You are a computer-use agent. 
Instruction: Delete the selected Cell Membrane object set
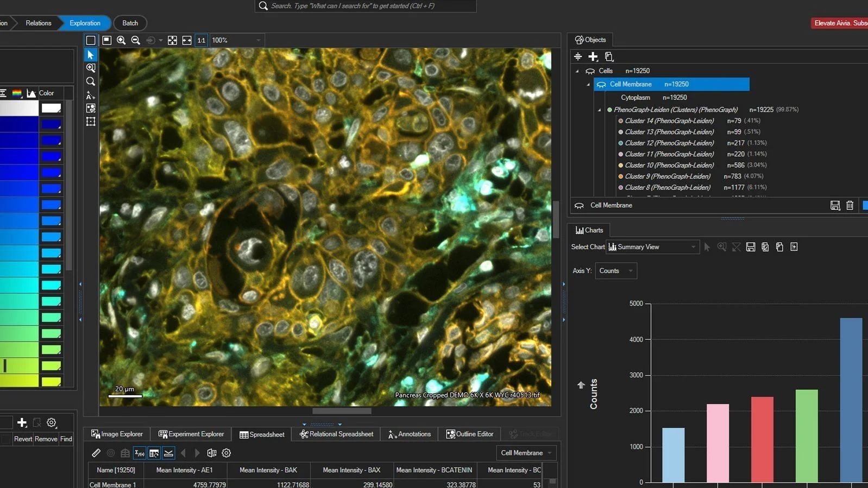(850, 205)
